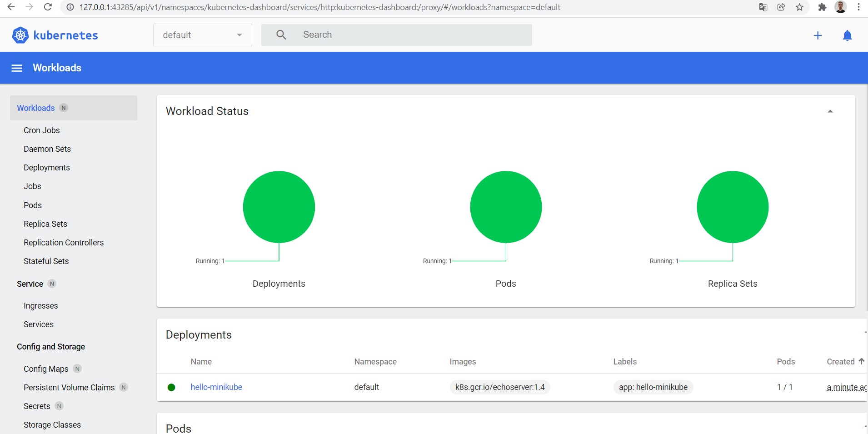868x434 pixels.
Task: Click the Labels column header
Action: (625, 362)
